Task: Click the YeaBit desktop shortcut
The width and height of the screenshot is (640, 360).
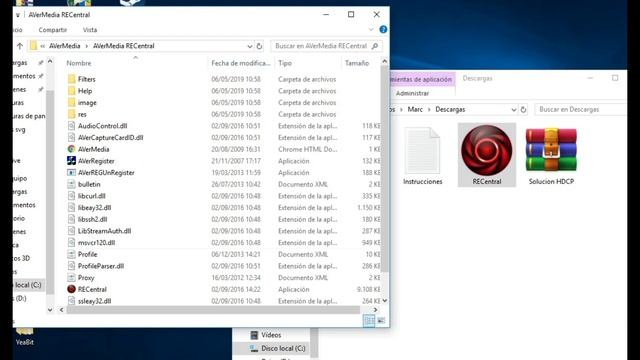Action: click(24, 337)
